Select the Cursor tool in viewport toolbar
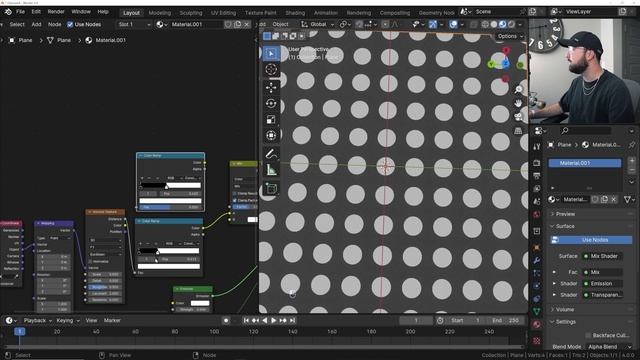This screenshot has height=360, width=640. pyautogui.click(x=271, y=69)
